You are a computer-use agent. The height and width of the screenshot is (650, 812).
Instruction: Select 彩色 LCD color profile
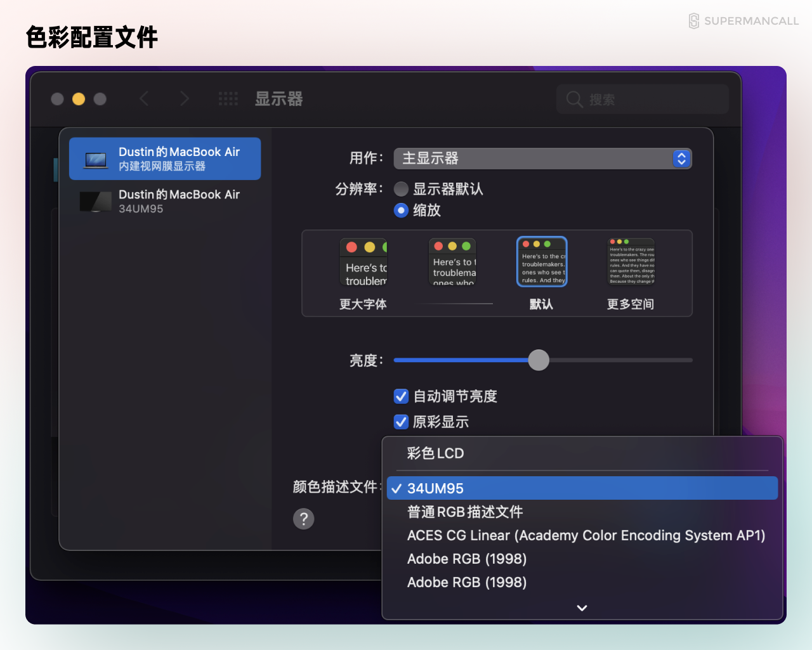tap(582, 453)
